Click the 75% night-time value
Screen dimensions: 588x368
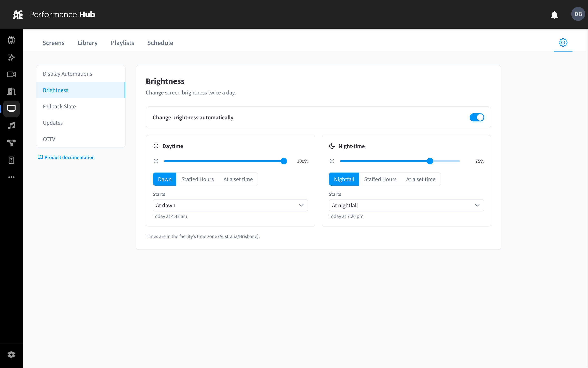tap(480, 161)
